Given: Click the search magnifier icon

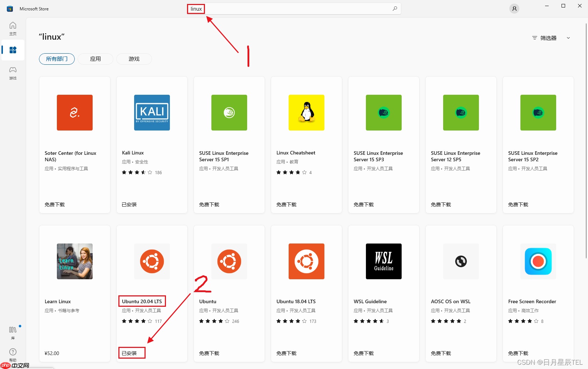Looking at the screenshot, I should pos(395,8).
